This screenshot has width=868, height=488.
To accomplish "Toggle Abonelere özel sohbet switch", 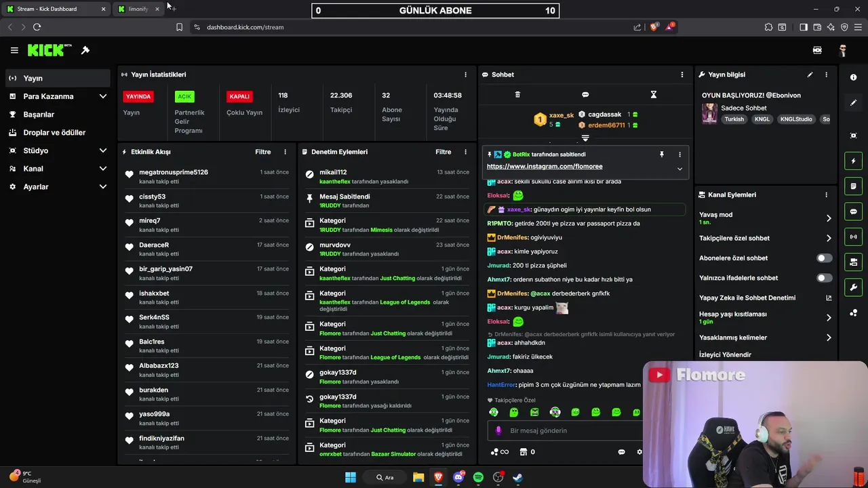I will point(824,258).
